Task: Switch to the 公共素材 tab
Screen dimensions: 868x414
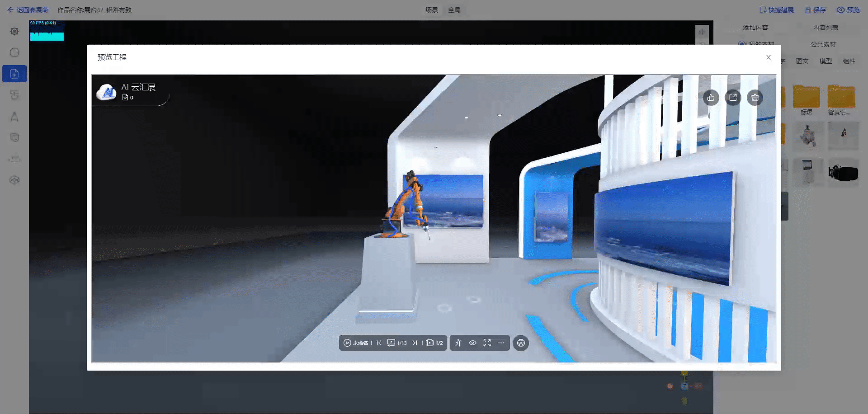Action: pyautogui.click(x=822, y=44)
